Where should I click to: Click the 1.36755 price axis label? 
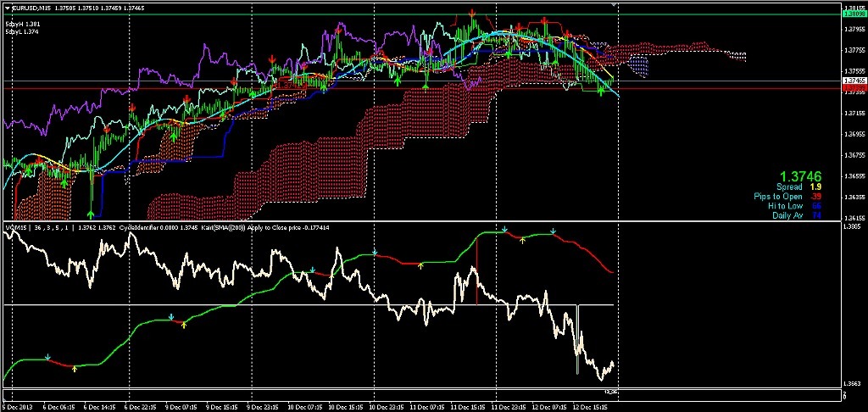click(854, 156)
